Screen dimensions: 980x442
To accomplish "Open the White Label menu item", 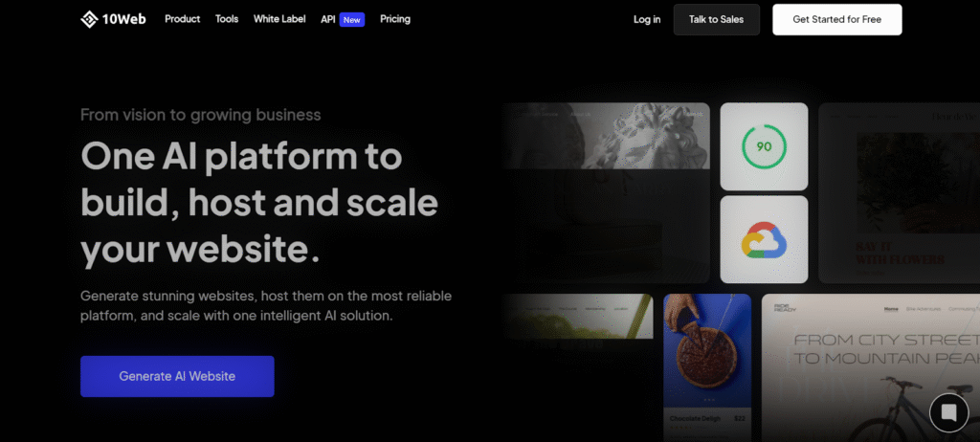I will [x=279, y=19].
